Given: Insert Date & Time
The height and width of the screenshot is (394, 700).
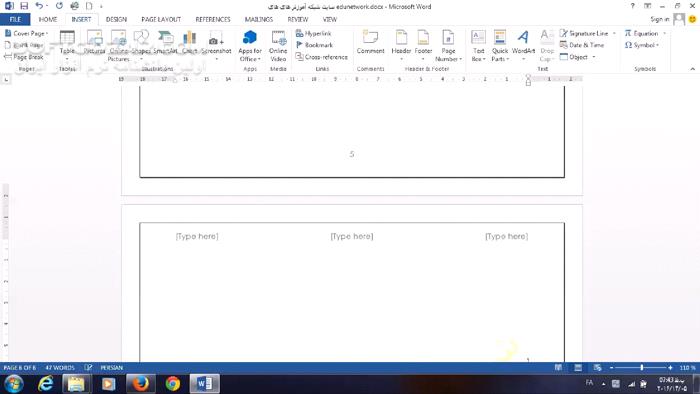Looking at the screenshot, I should tap(582, 45).
